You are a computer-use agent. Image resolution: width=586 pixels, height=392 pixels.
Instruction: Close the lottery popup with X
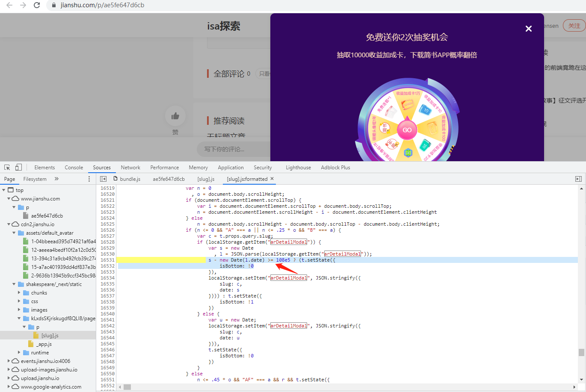[x=529, y=29]
